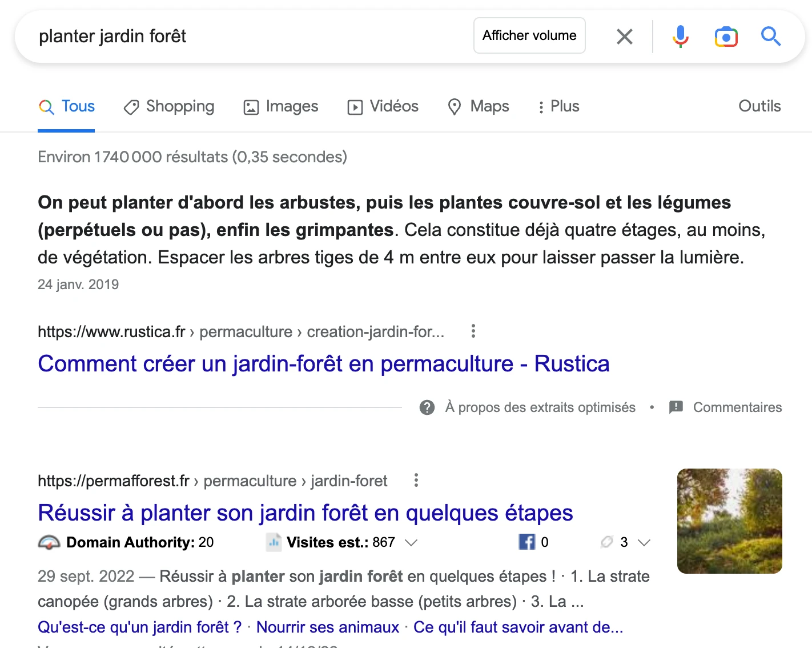Select the Tous tab

(x=66, y=106)
